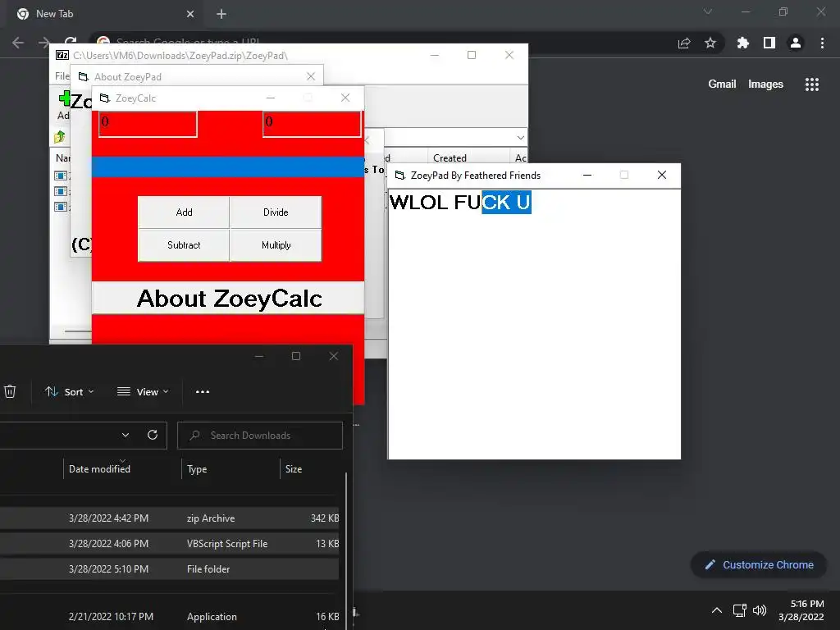Sort by the Size column header
Image resolution: width=840 pixels, height=630 pixels.
(x=294, y=469)
